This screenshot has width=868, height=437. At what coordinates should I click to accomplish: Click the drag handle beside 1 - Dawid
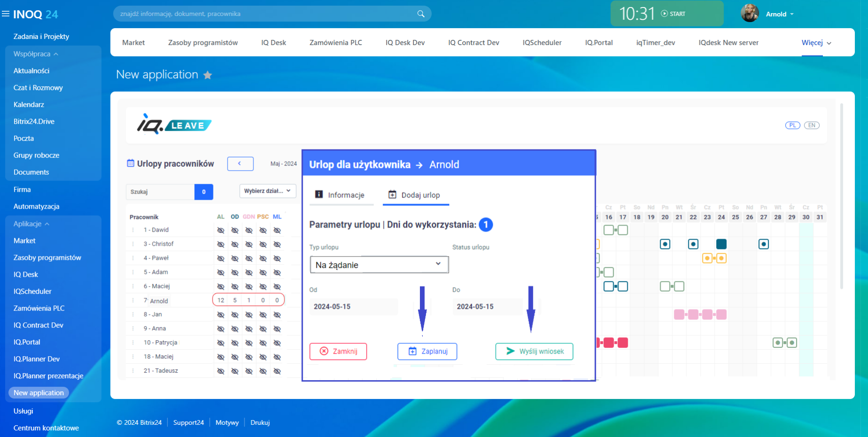pos(133,230)
